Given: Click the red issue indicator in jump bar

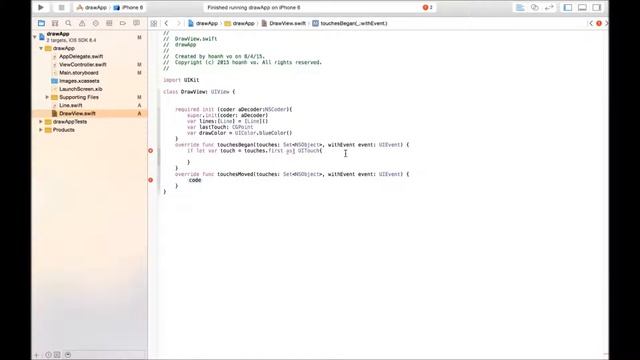Looking at the screenshot, I should tap(599, 23).
